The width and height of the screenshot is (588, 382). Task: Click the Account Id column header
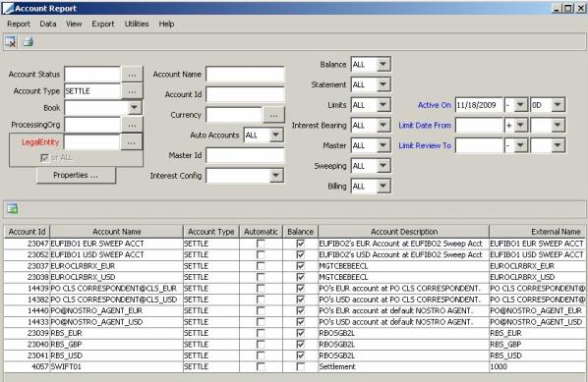tap(27, 232)
